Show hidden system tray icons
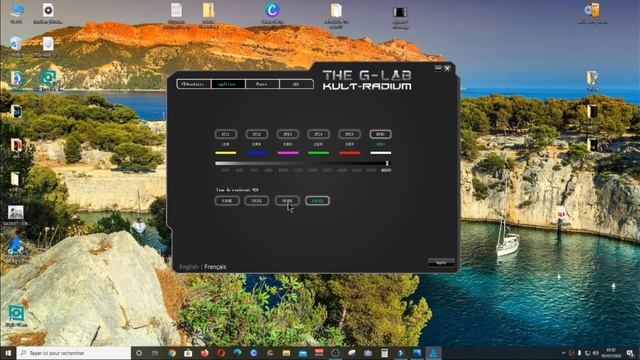 point(563,353)
